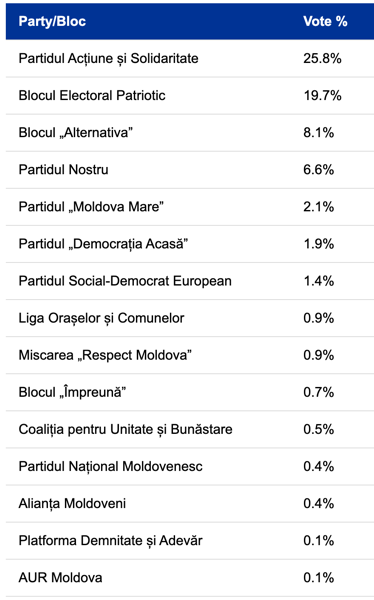
Task: Click the Vote % column header
Action: coord(325,21)
